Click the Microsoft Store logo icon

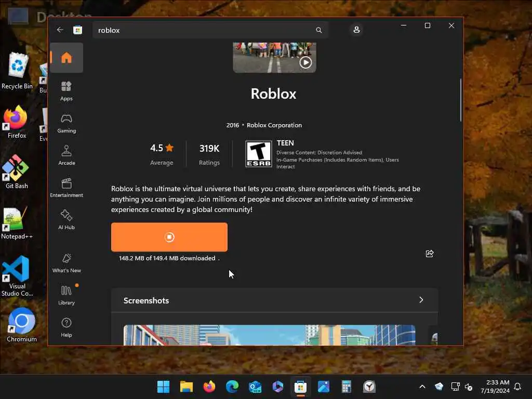pyautogui.click(x=78, y=30)
